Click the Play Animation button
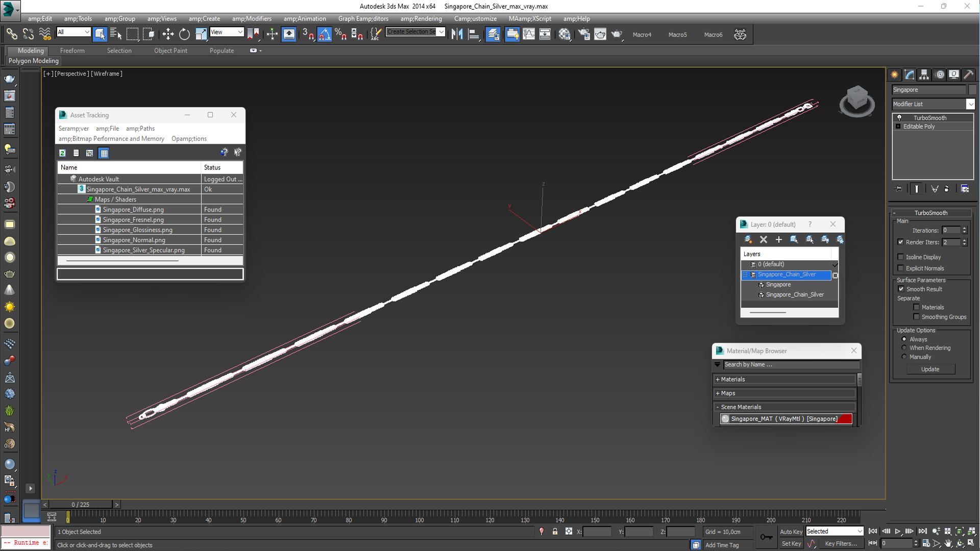Viewport: 980px width, 551px height. pos(897,532)
